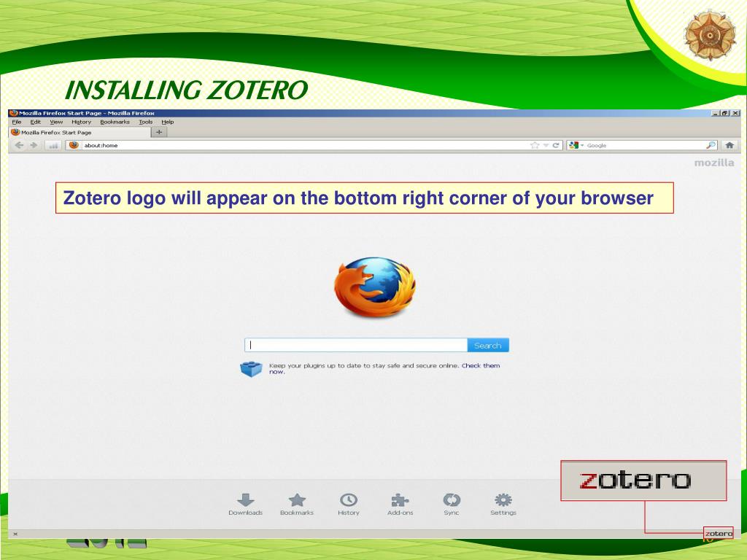Screen dimensions: 747x560
Task: Open the search engine selector dropdown
Action: (x=576, y=145)
